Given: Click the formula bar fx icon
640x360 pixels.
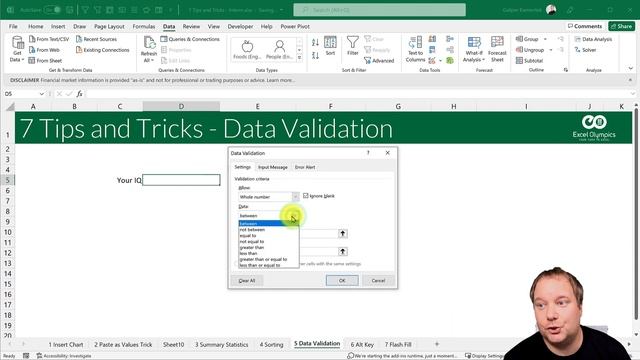Looking at the screenshot, I should click(80, 94).
